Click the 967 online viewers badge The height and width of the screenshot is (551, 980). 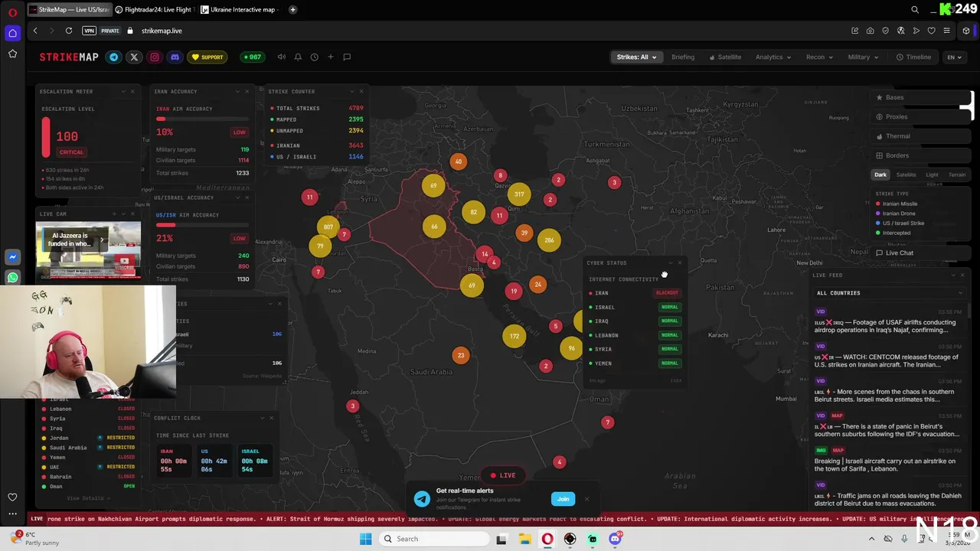251,57
